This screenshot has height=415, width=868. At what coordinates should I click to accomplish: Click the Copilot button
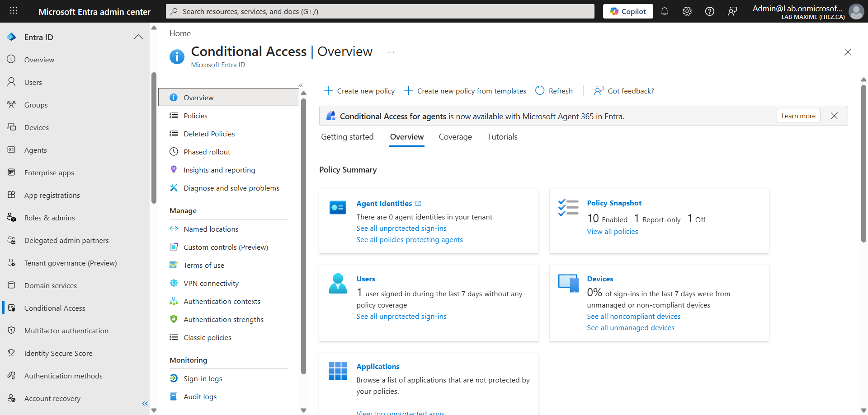(628, 11)
